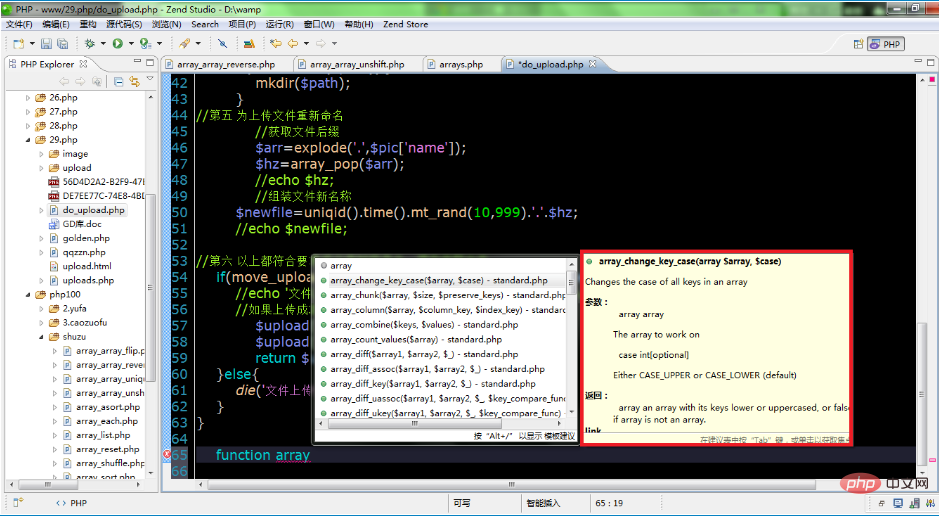This screenshot has height=516, width=939.
Task: Open PHP Explorer view menu triangle
Action: tap(150, 79)
